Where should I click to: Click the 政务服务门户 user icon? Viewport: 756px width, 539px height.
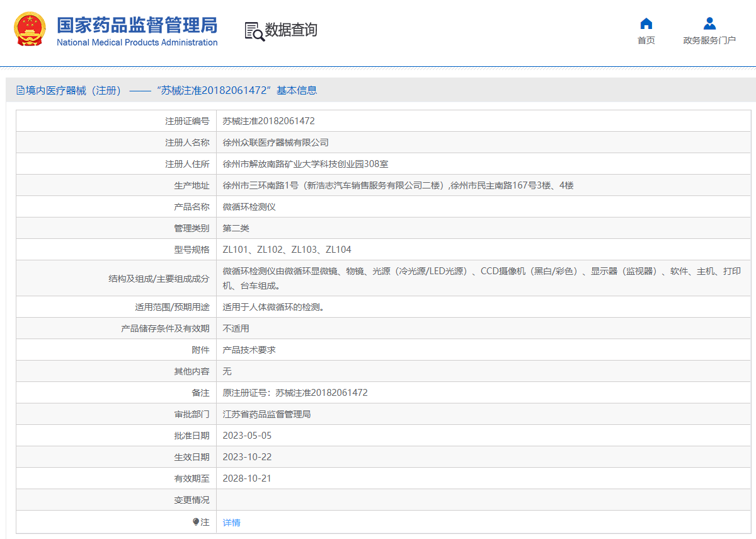[709, 24]
